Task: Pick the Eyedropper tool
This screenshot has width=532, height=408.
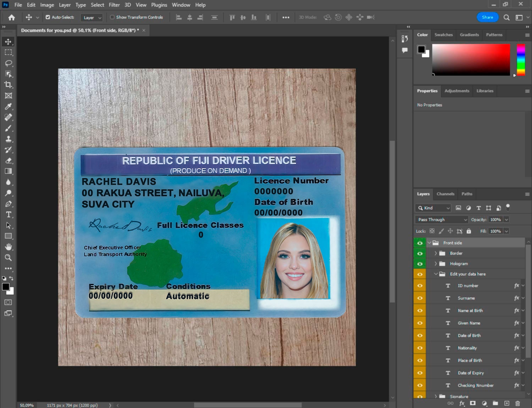Action: 9,106
